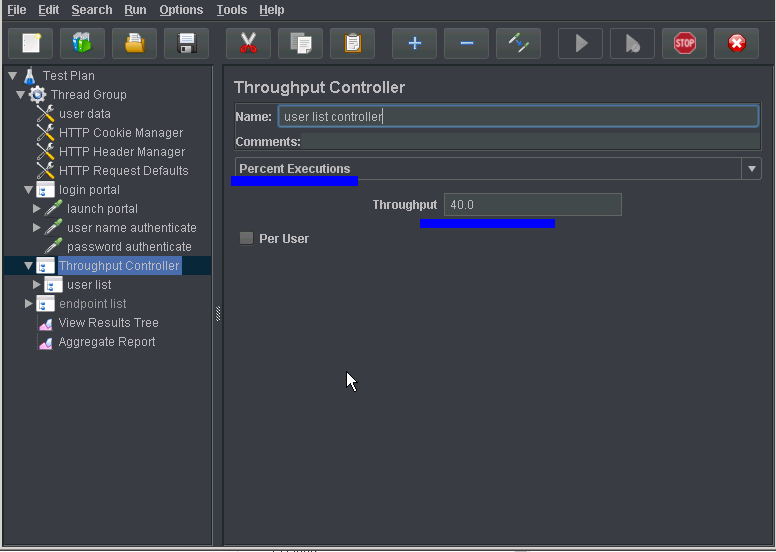Click Start no pauses icon
The width and height of the screenshot is (776, 552).
(632, 44)
